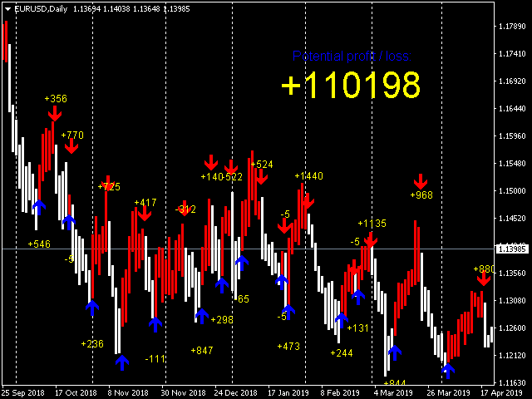Click the header close value 1.13985
Image resolution: width=532 pixels, height=399 pixels.
pyautogui.click(x=176, y=9)
